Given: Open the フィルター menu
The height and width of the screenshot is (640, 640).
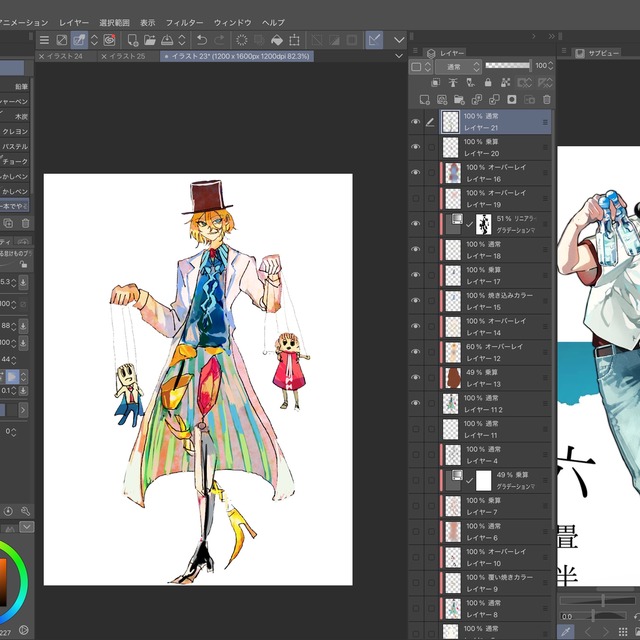Looking at the screenshot, I should click(184, 22).
